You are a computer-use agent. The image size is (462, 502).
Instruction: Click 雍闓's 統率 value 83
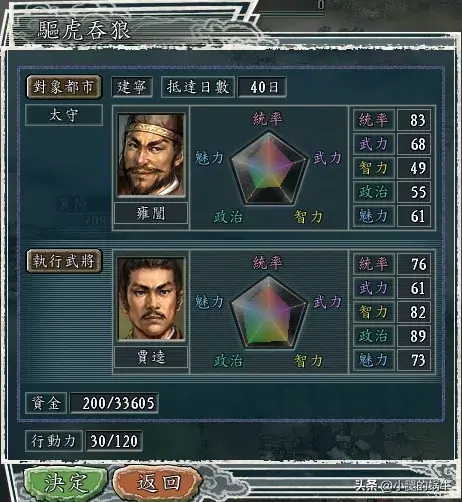(414, 120)
